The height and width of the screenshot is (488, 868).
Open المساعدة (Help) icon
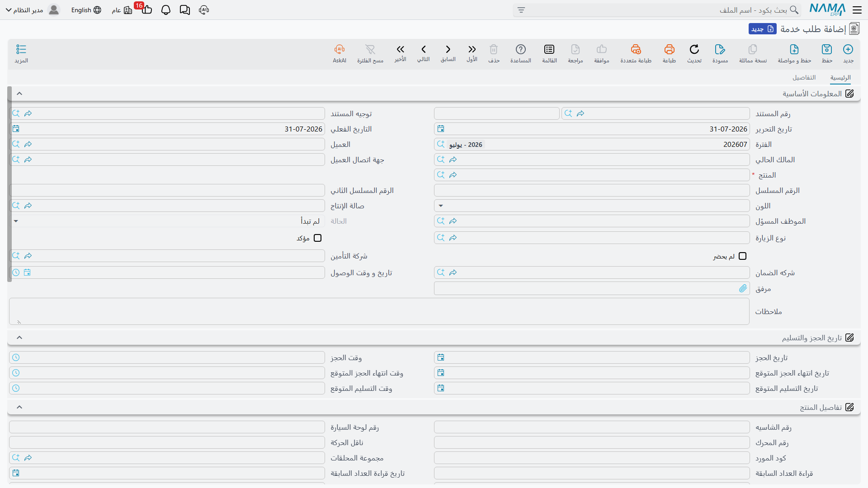521,49
